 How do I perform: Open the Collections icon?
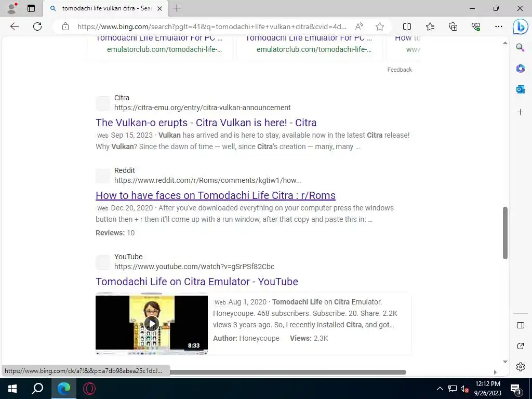click(x=453, y=26)
